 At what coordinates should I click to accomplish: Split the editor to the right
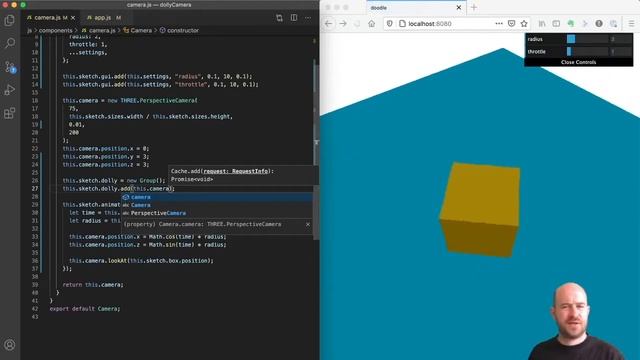(x=294, y=18)
